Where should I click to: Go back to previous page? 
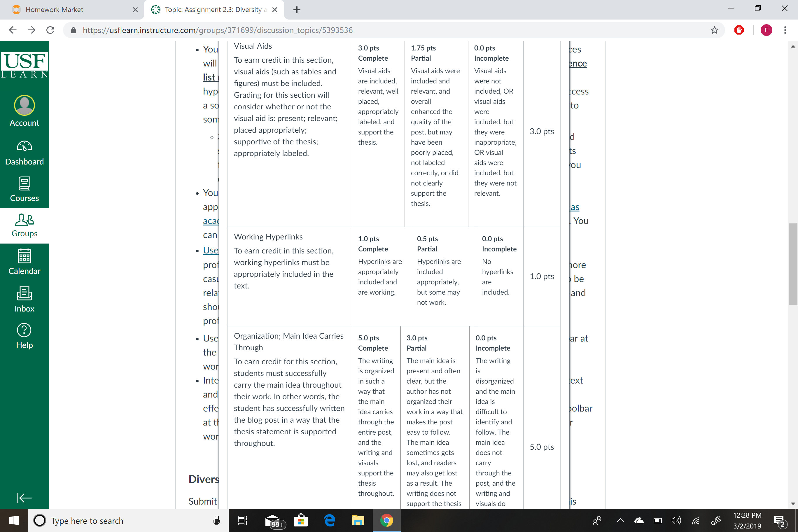(13, 30)
